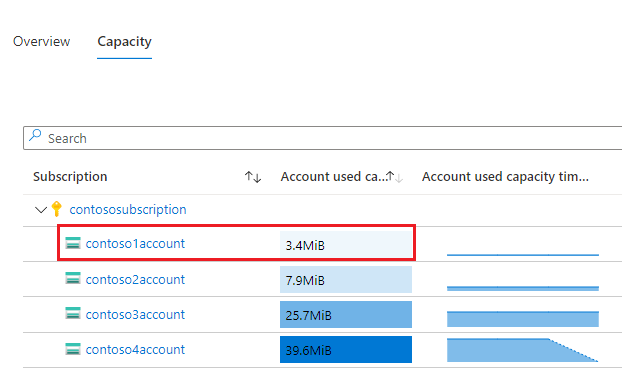Screen dimensions: 622x389
Task: Click the contoso4account capacity timeline sparkline
Action: point(522,350)
